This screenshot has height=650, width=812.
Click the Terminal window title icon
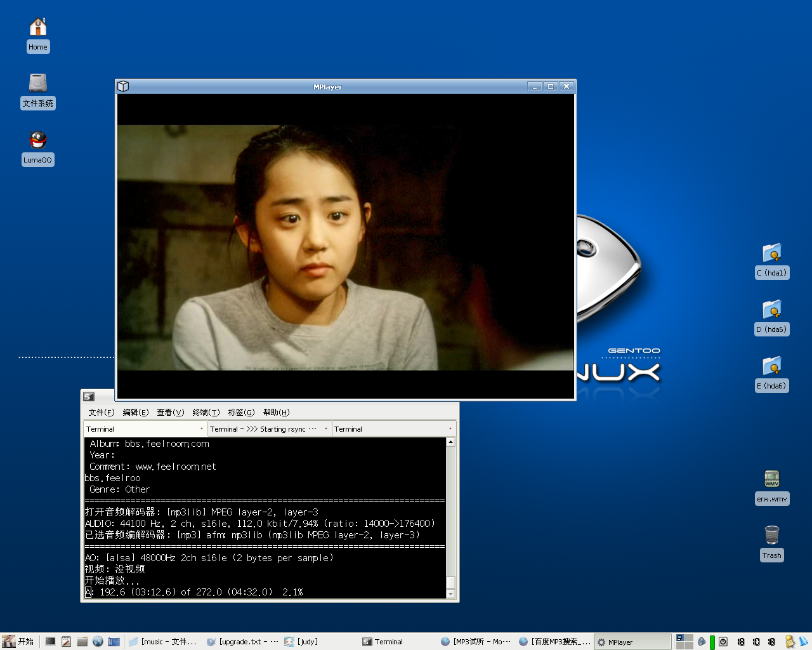[x=89, y=397]
